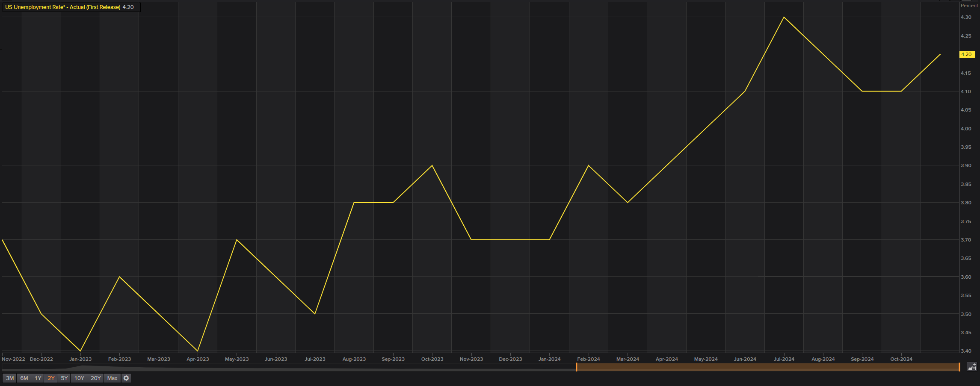Screen dimensions: 980x386
Task: Click the Jan-2023 low point on chart
Action: click(x=80, y=351)
